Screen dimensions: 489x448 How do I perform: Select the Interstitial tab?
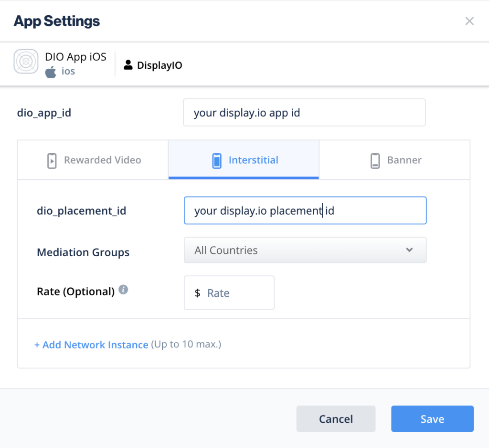(244, 160)
